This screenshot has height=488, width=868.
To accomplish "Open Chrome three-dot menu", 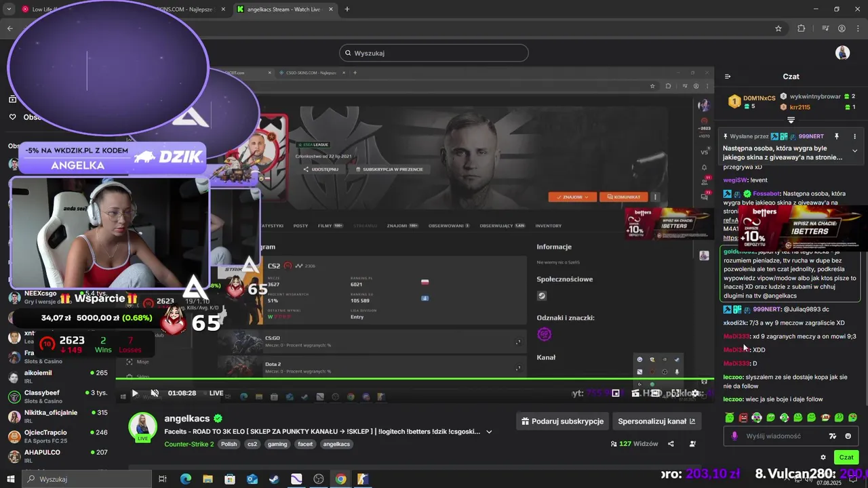I will (x=858, y=28).
